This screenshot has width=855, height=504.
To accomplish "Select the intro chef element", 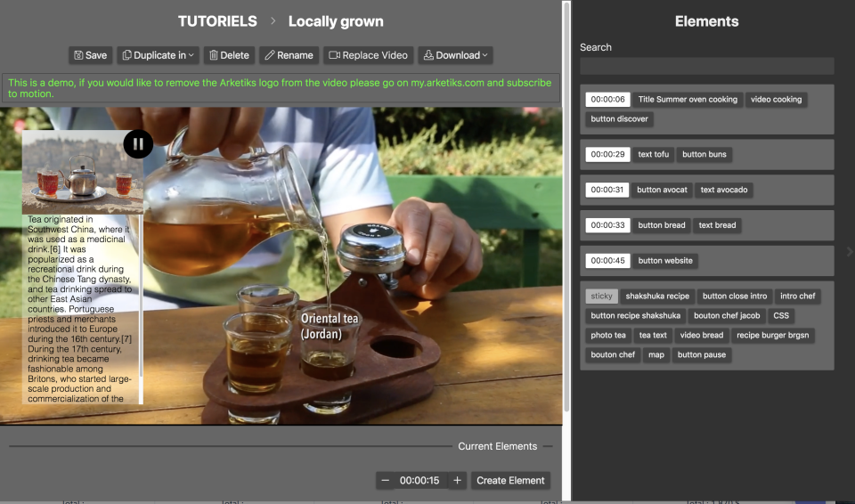I will tap(797, 297).
